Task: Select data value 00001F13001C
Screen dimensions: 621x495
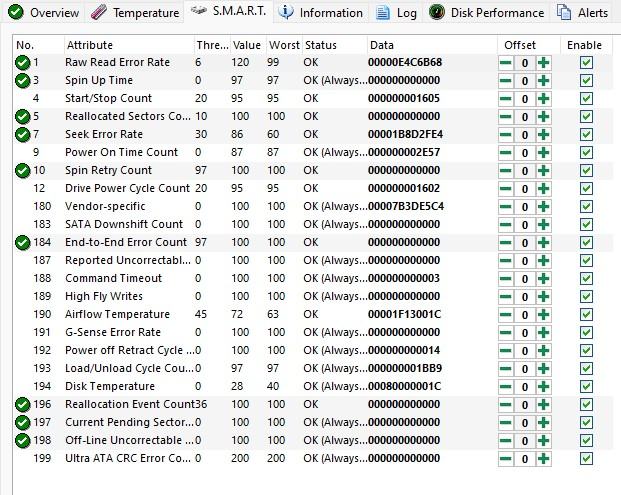Action: tap(404, 314)
